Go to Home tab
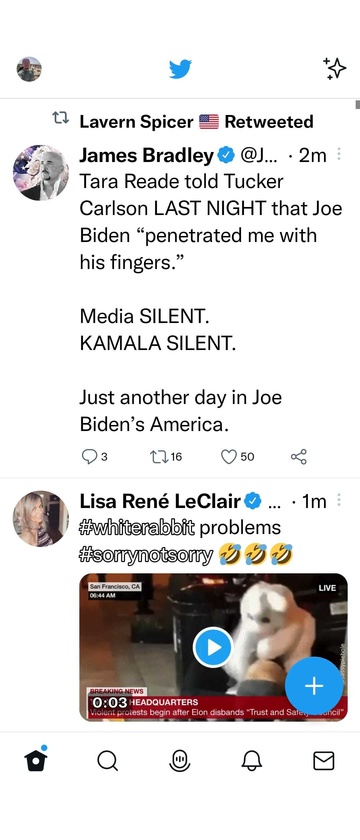 [x=36, y=760]
